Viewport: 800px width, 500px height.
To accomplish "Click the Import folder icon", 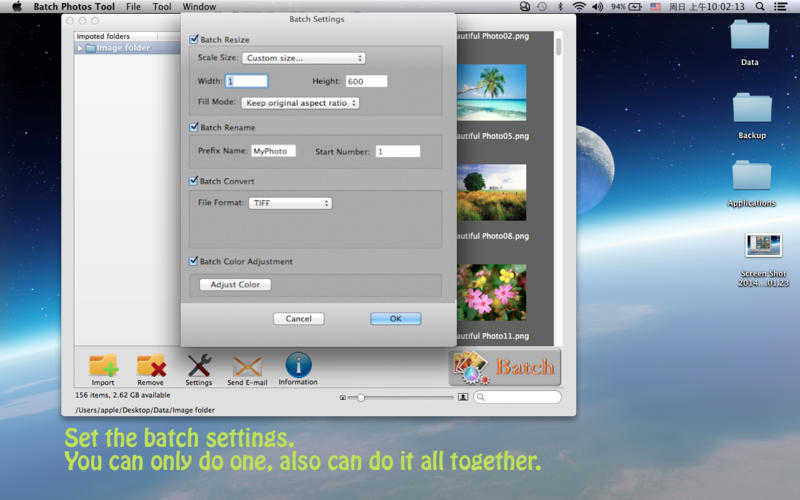I will click(104, 366).
